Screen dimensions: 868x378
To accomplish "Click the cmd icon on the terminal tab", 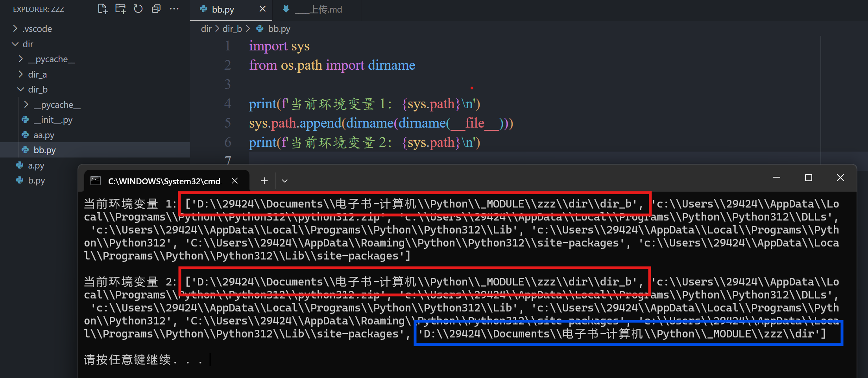I will 94,180.
